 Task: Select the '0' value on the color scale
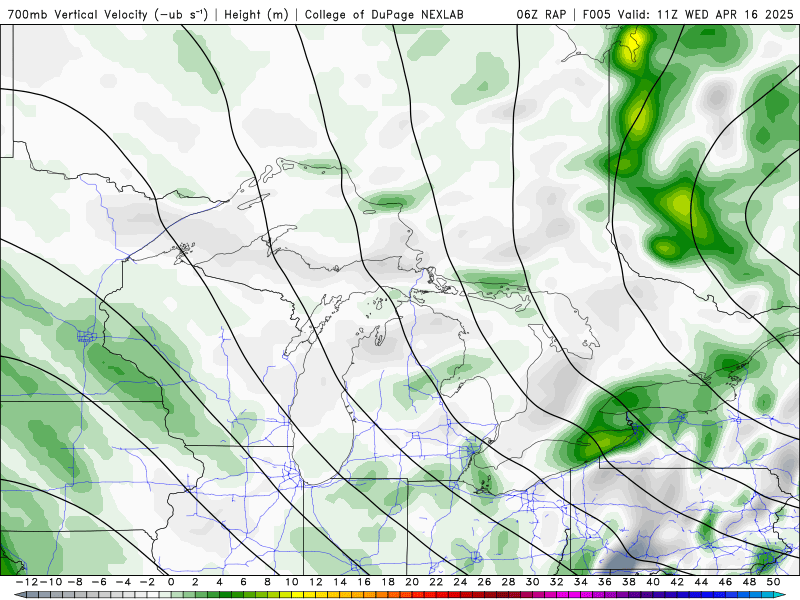171,582
